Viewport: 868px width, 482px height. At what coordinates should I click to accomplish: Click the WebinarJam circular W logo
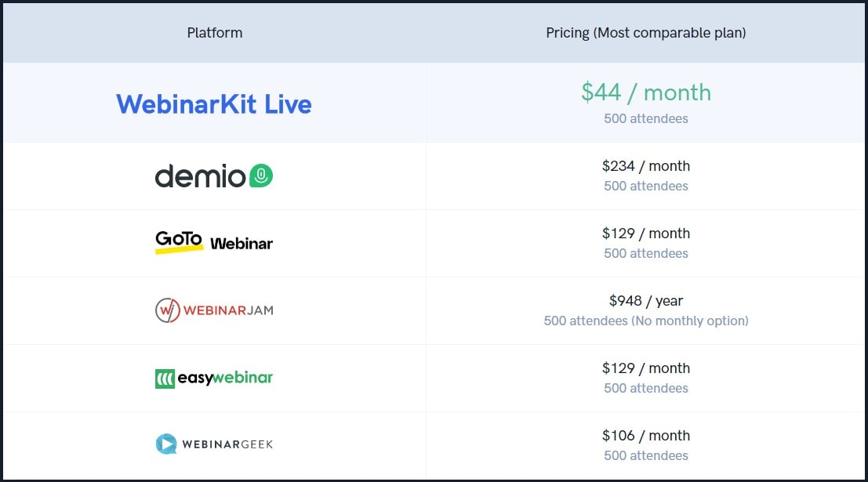point(167,310)
